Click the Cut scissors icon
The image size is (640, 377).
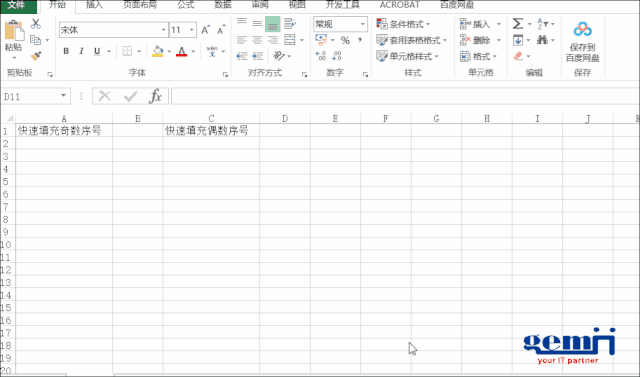click(36, 24)
